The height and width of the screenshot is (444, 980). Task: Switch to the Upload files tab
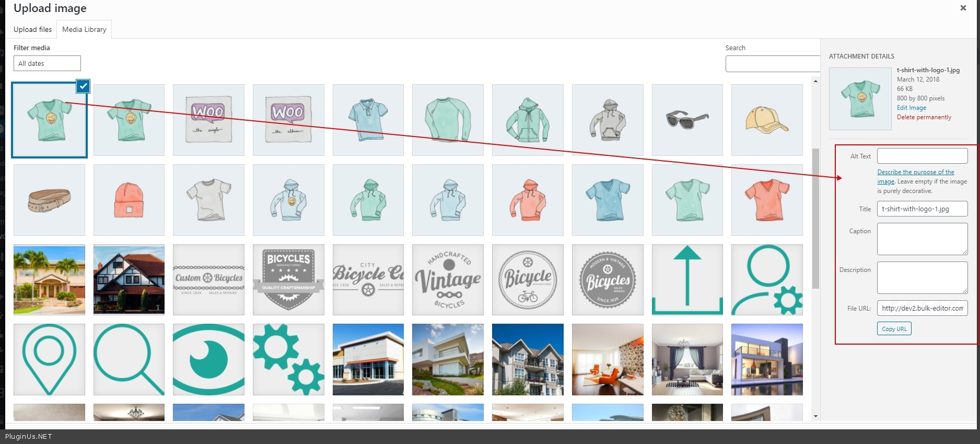(32, 29)
